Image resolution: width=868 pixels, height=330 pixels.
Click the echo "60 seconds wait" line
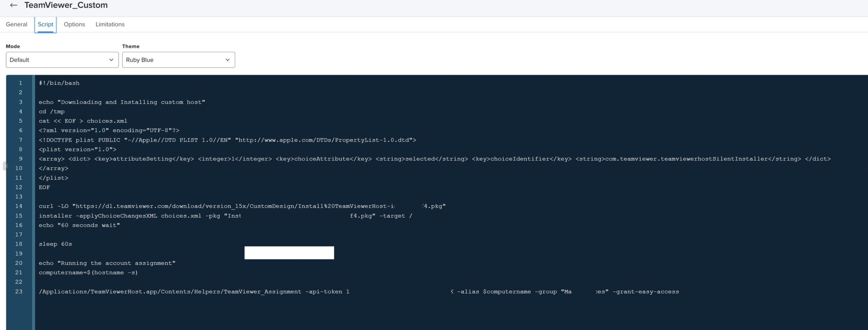click(79, 225)
